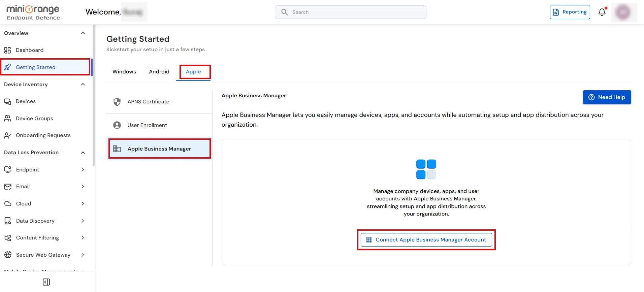Image resolution: width=644 pixels, height=292 pixels.
Task: Click the Data Discovery icon
Action: [x=8, y=221]
